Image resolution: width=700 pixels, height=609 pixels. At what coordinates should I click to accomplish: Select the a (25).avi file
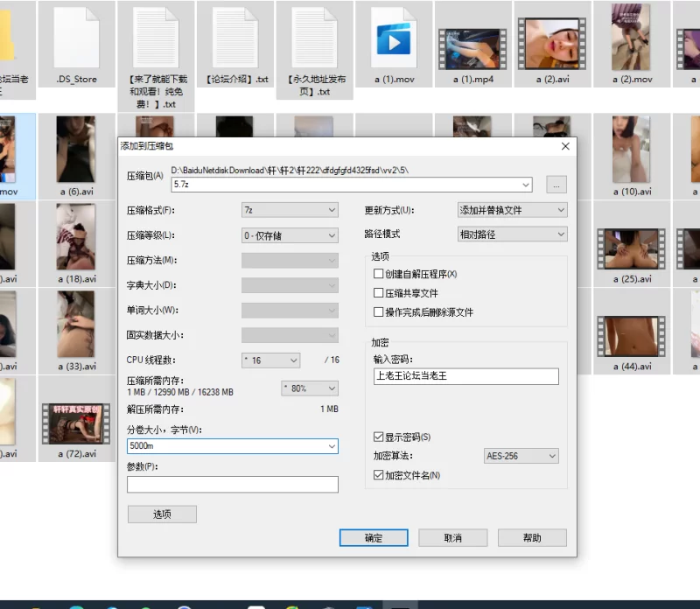(632, 244)
